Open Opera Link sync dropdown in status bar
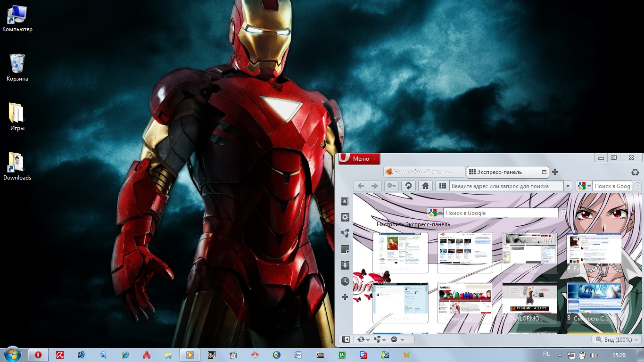644x362 pixels. coord(363,339)
